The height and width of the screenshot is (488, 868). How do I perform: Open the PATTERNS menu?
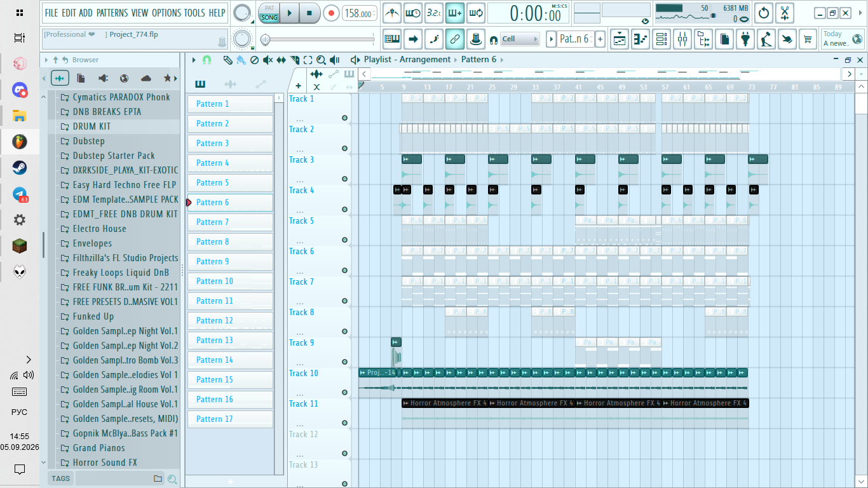(112, 13)
